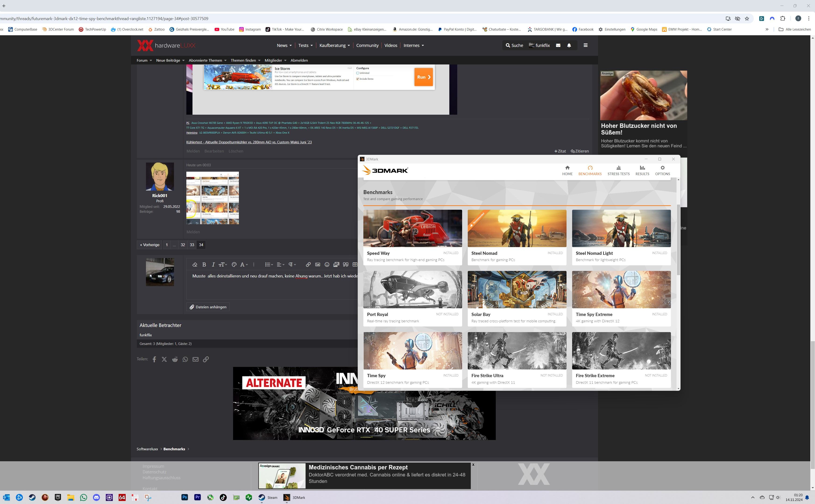The image size is (815, 504).
Task: Click Abmelden to log out
Action: 299,60
